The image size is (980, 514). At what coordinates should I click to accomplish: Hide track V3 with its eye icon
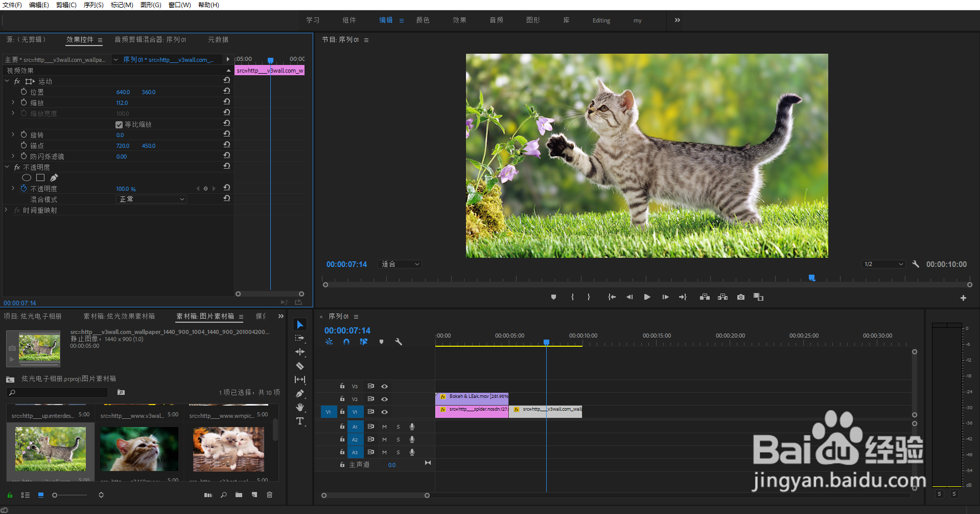[x=385, y=386]
